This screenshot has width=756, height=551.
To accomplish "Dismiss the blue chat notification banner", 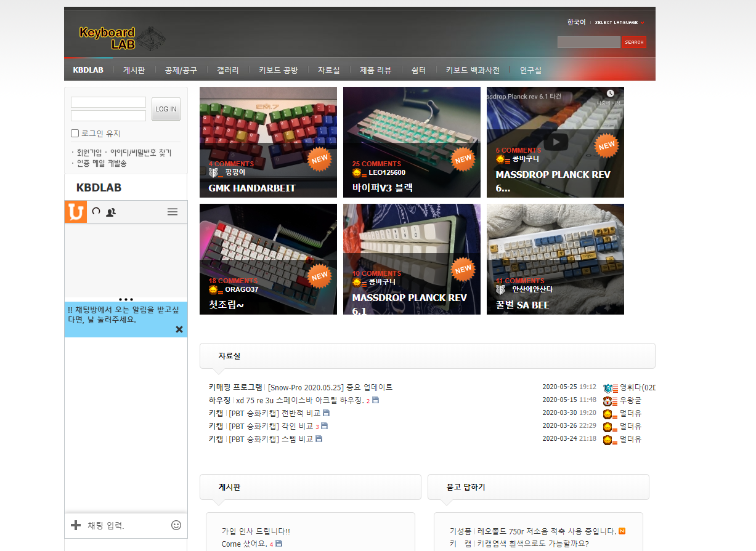I will [x=179, y=329].
